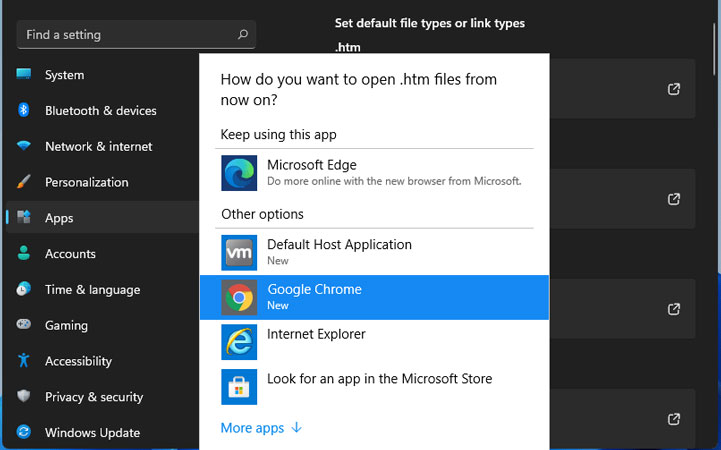Choose Internet Explorer from the list

coord(374,342)
